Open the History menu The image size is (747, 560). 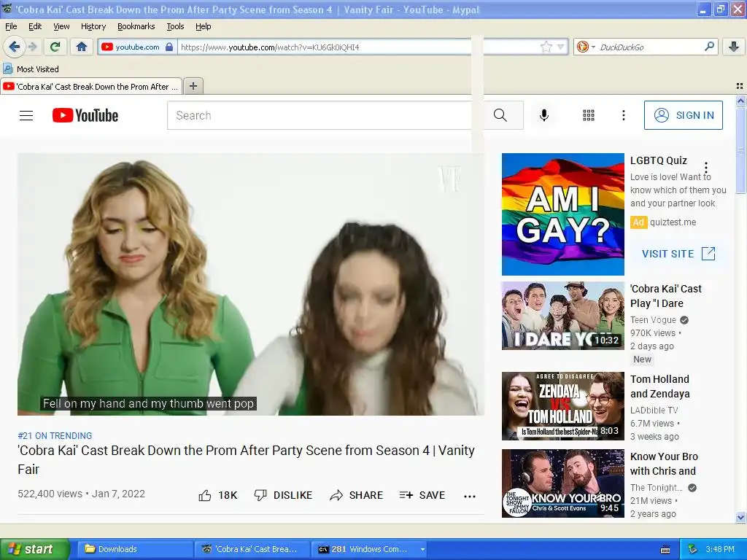[x=93, y=26]
